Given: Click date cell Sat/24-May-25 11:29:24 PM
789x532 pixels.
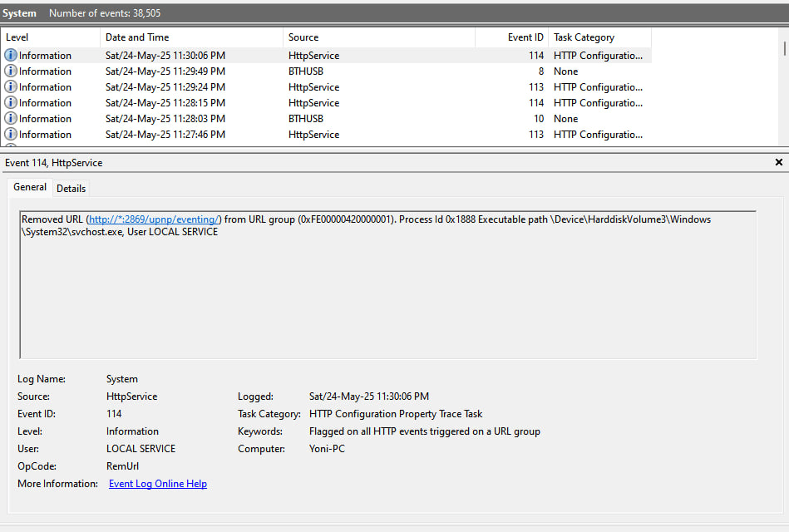Looking at the screenshot, I should (165, 87).
